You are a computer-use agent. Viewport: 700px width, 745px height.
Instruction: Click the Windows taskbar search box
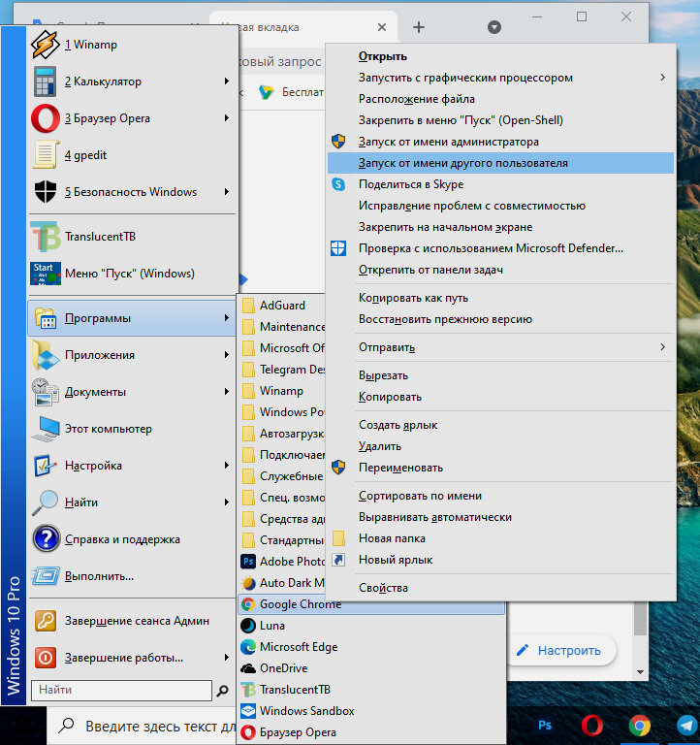click(x=143, y=726)
